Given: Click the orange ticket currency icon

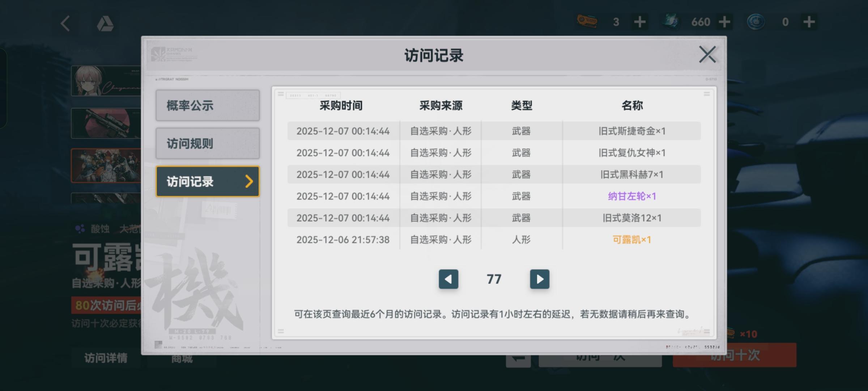Looking at the screenshot, I should (x=587, y=22).
